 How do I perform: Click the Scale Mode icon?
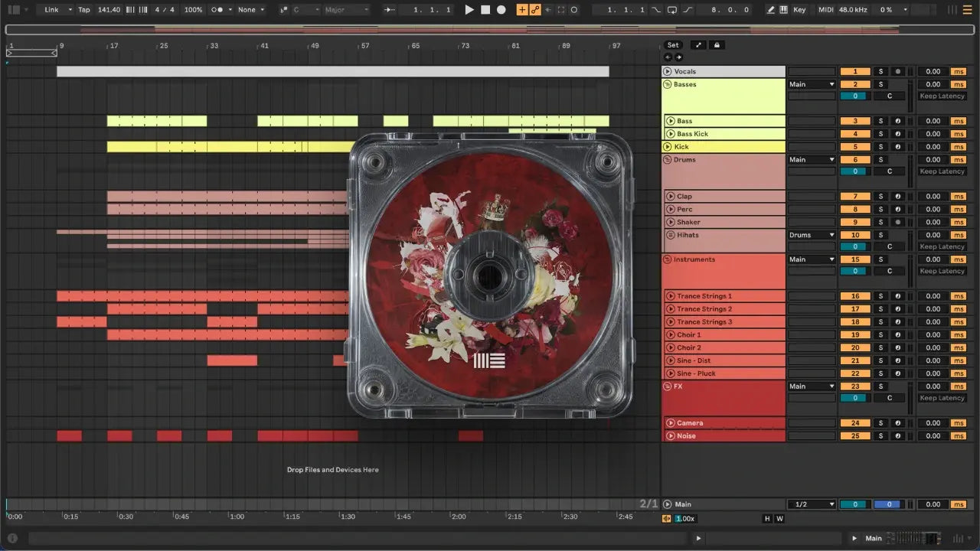[284, 10]
